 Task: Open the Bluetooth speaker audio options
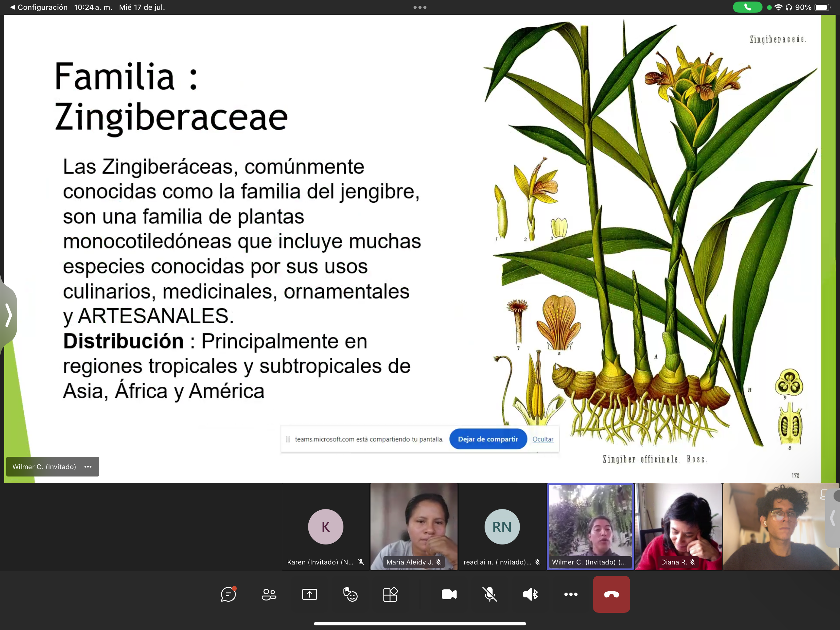(x=530, y=594)
